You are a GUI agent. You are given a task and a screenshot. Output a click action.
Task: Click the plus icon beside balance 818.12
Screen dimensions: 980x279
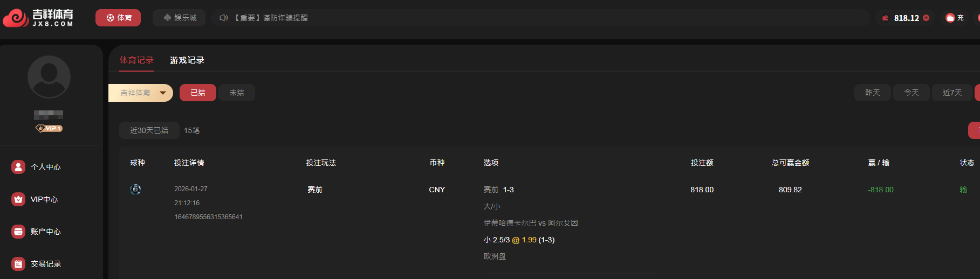pyautogui.click(x=926, y=18)
